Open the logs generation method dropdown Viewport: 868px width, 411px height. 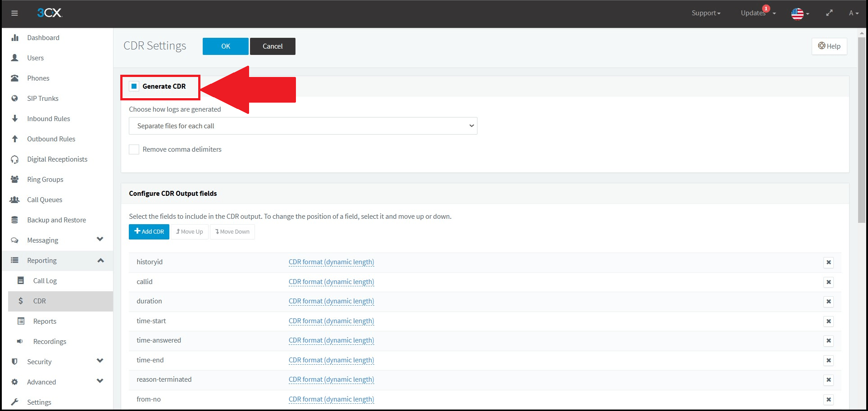click(x=303, y=126)
